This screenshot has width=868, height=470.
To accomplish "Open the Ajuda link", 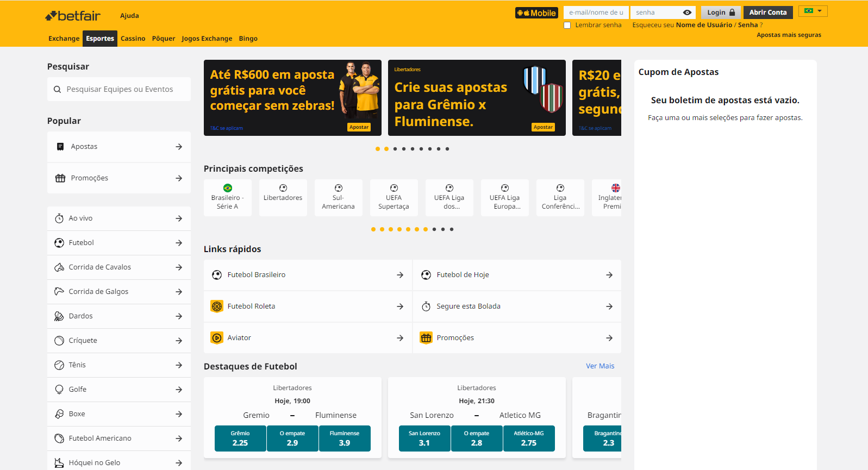I will (x=129, y=16).
